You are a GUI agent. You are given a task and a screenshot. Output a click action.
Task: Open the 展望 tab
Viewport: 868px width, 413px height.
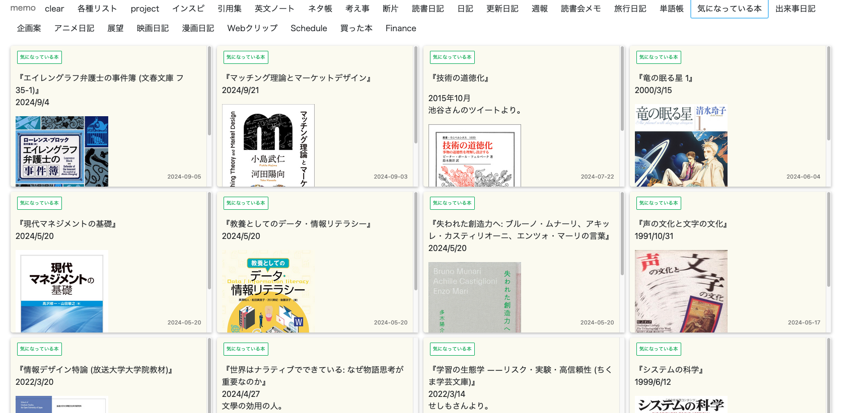pyautogui.click(x=115, y=28)
